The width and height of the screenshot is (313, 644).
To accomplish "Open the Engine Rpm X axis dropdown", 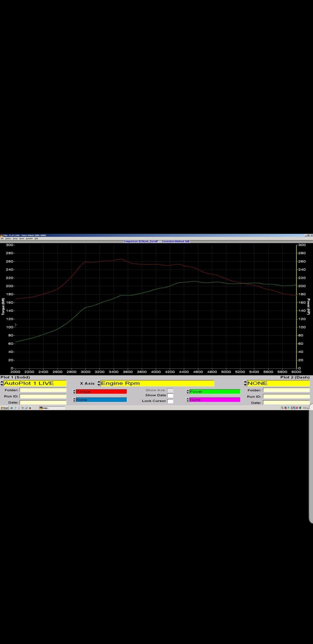I will click(157, 383).
